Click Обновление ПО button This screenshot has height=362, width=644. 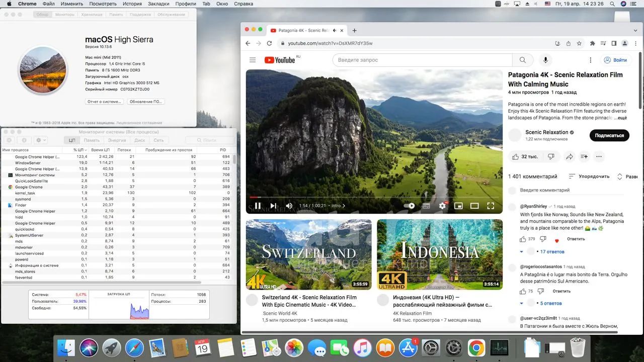[x=145, y=102]
